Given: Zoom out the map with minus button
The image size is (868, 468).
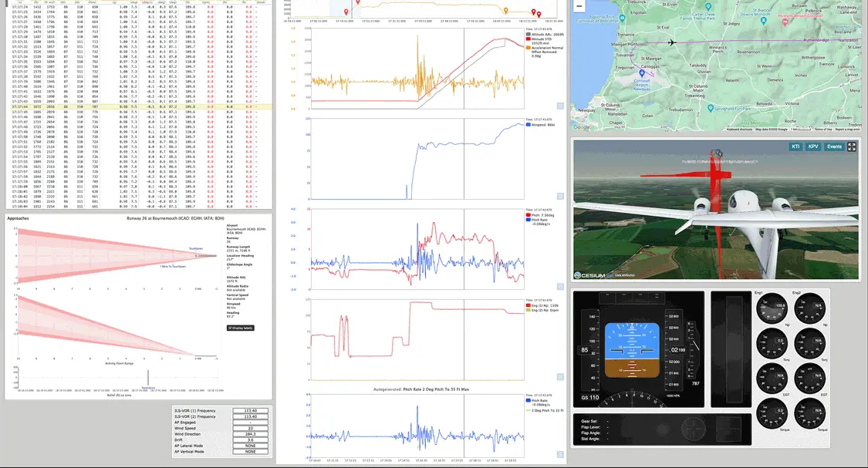Looking at the screenshot, I should point(579,5).
